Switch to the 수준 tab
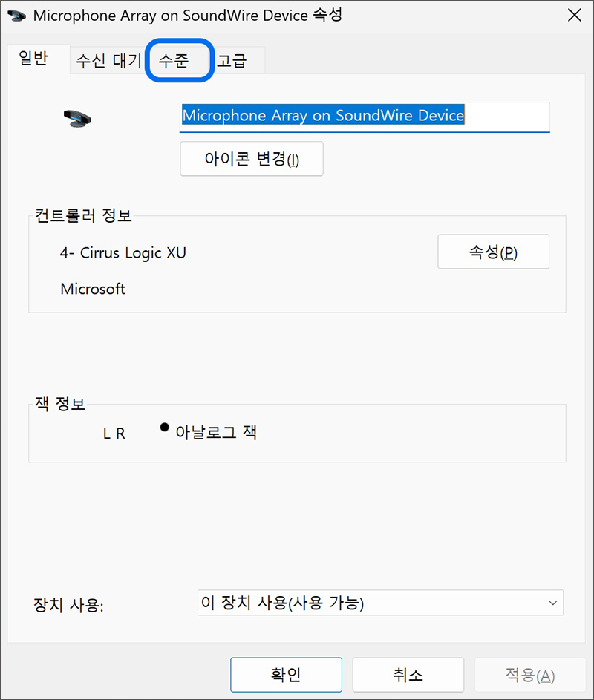The image size is (594, 700). [178, 61]
